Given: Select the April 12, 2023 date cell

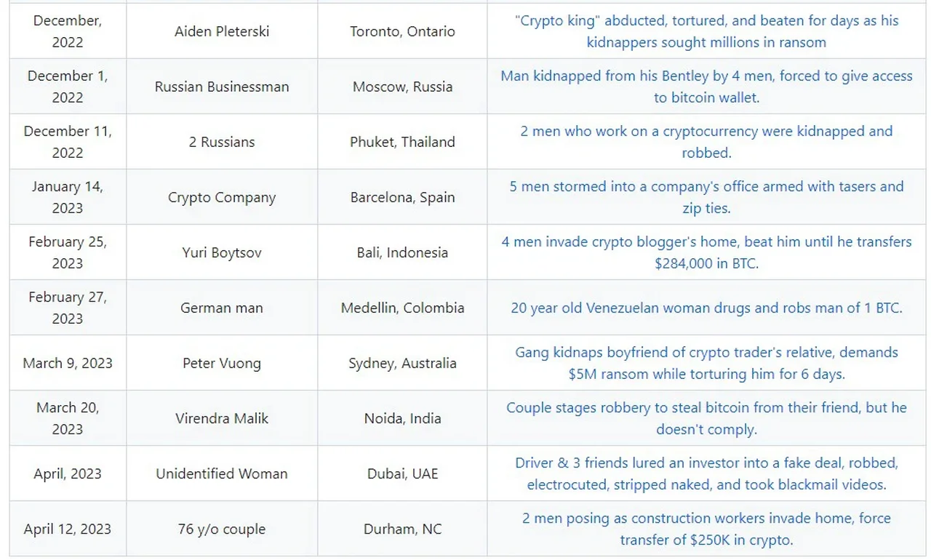Looking at the screenshot, I should (x=68, y=529).
